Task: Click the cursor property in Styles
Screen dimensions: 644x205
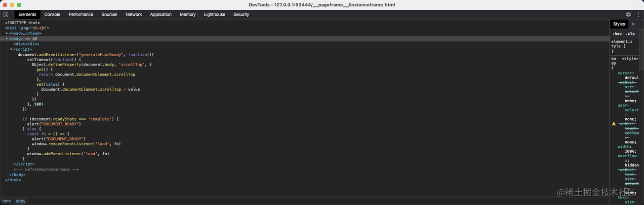Action: [625, 73]
